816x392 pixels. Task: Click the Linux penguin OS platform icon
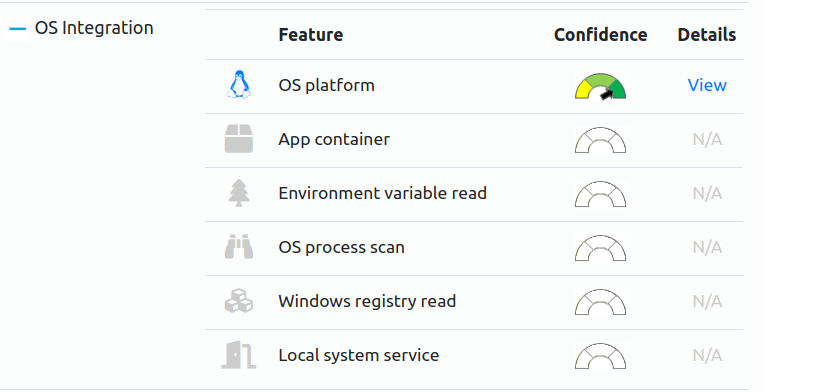pos(239,84)
